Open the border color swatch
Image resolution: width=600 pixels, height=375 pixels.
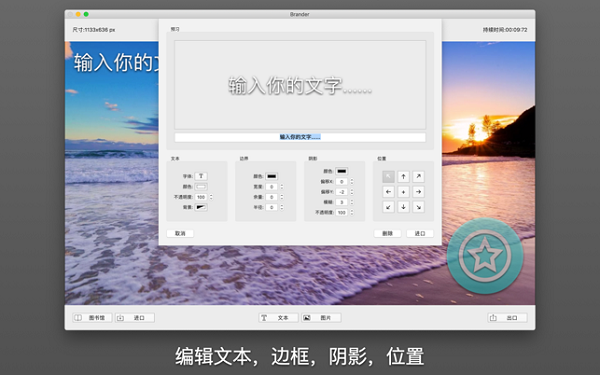click(x=271, y=176)
